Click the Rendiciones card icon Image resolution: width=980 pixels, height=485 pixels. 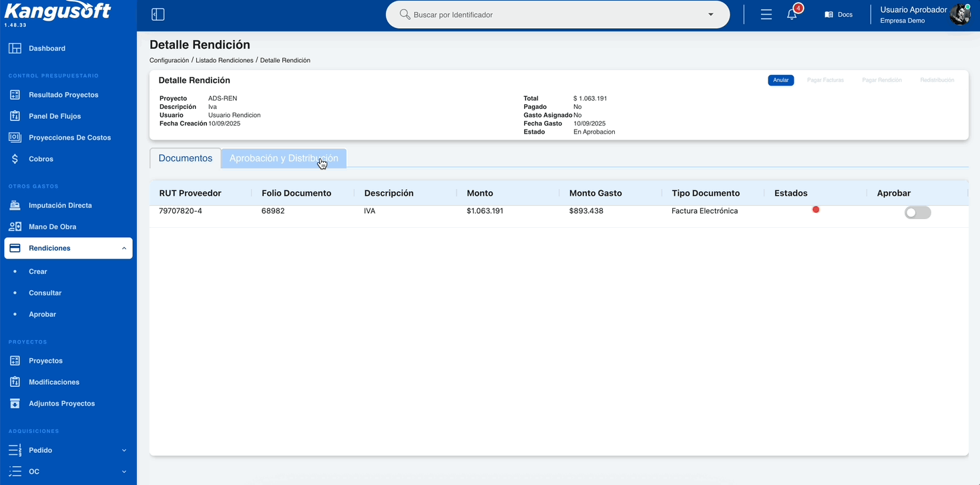coord(15,248)
